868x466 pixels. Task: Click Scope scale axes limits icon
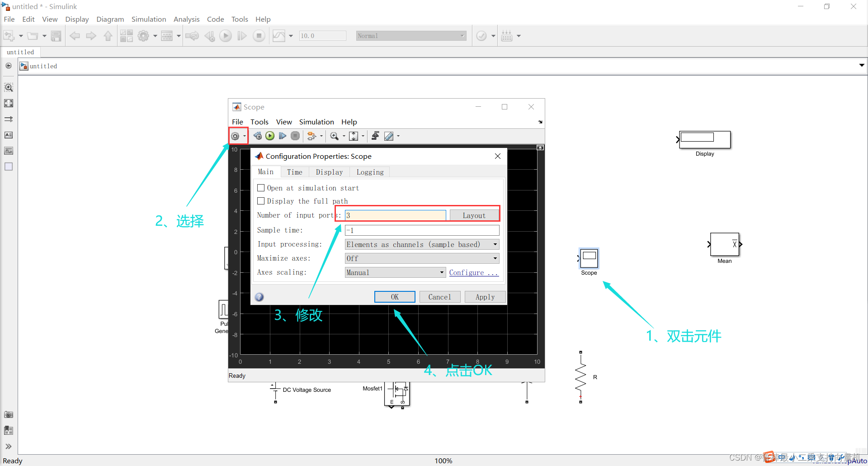(x=354, y=136)
